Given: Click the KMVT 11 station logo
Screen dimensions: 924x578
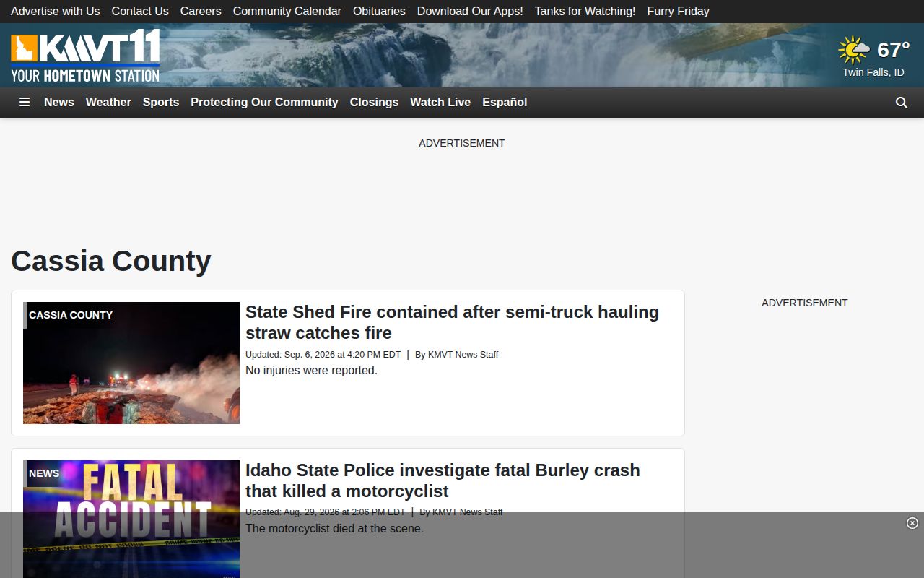Looking at the screenshot, I should point(85,56).
